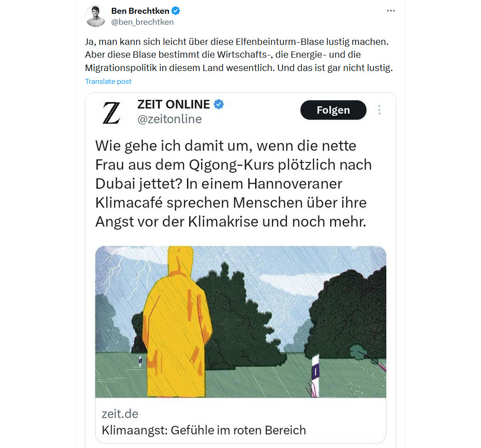Image resolution: width=481 pixels, height=448 pixels.
Task: Open the @zeitonline handle
Action: click(169, 119)
